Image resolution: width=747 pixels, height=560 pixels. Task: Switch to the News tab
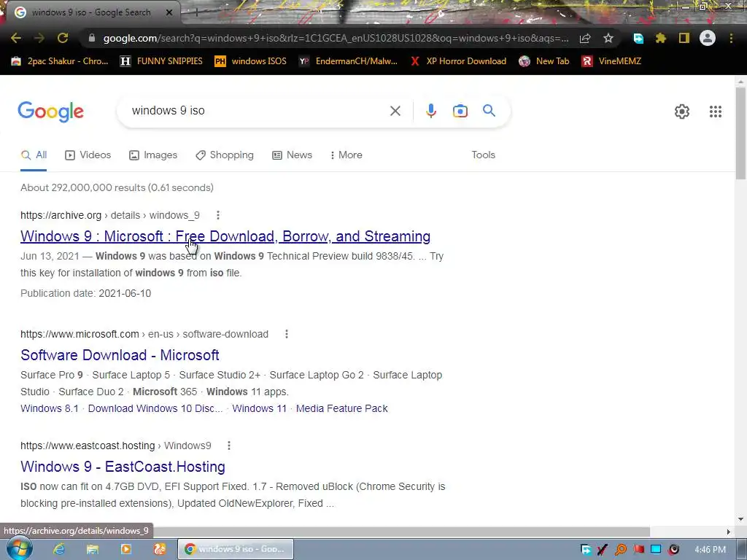[x=292, y=155]
